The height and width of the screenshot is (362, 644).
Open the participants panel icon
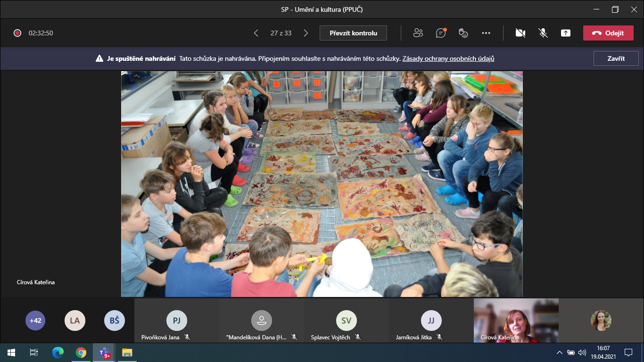(418, 33)
